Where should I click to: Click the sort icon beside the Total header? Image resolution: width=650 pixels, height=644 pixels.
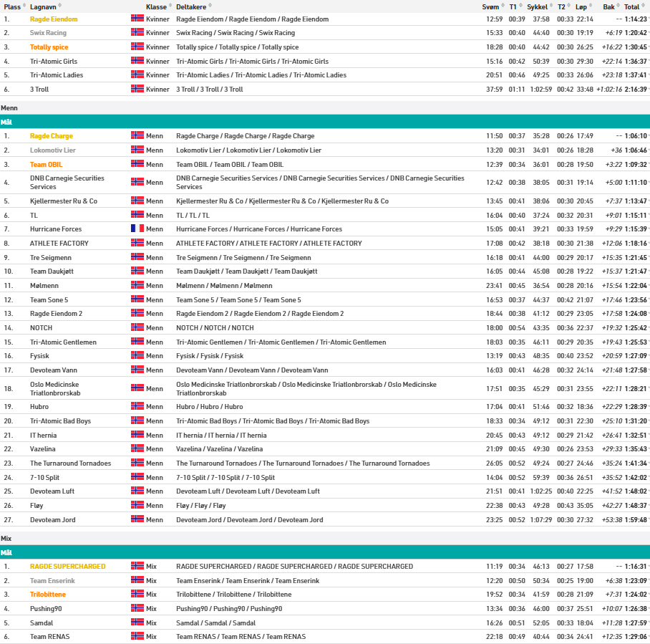644,6
